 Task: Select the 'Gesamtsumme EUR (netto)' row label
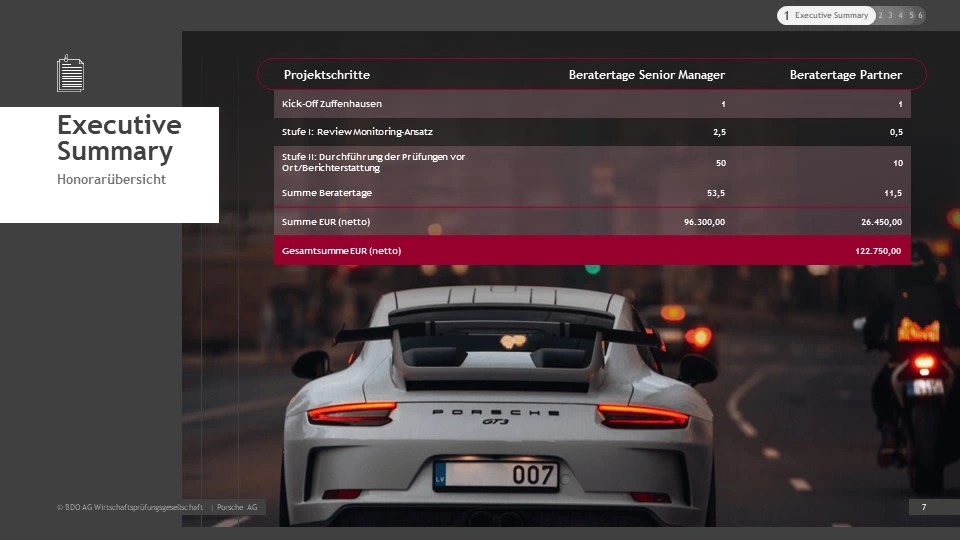(341, 250)
